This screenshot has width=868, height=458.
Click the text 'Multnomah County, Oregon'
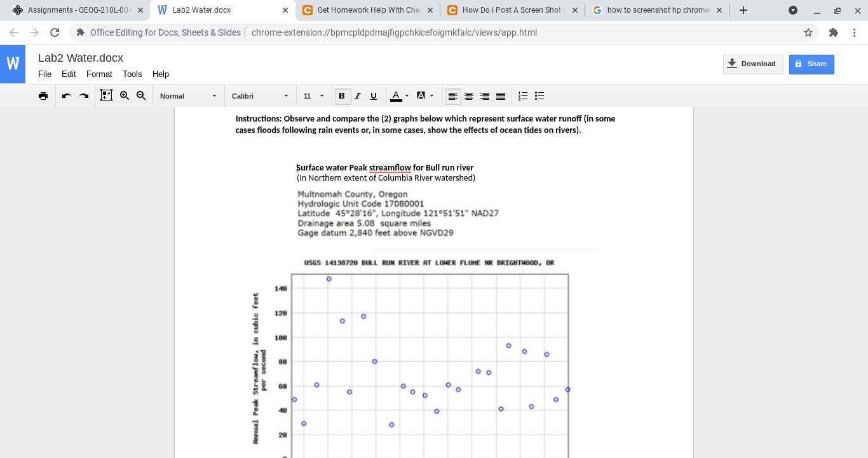pos(353,195)
